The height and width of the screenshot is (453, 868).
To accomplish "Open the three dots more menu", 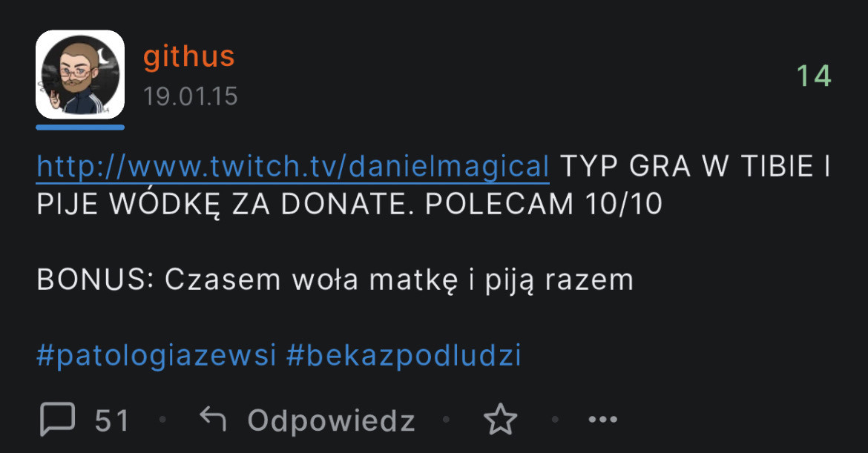I will point(603,419).
